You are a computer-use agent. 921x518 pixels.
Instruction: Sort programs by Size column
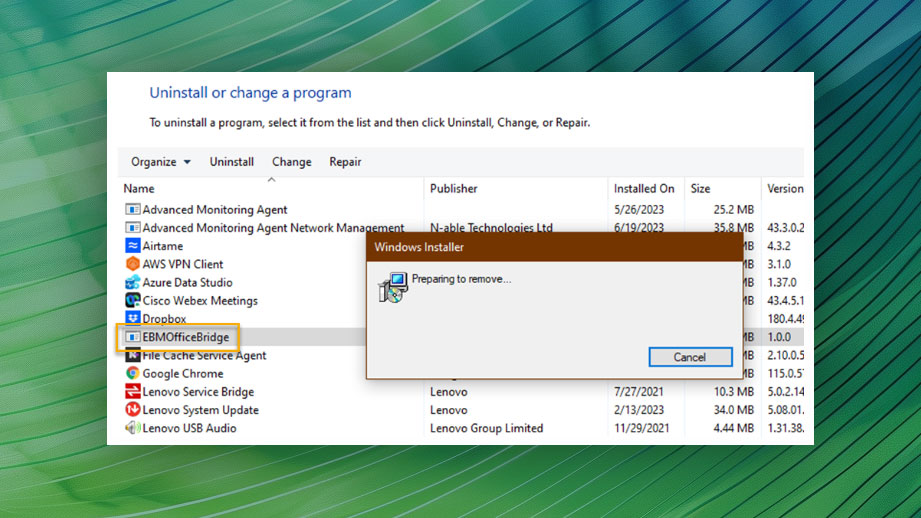700,189
